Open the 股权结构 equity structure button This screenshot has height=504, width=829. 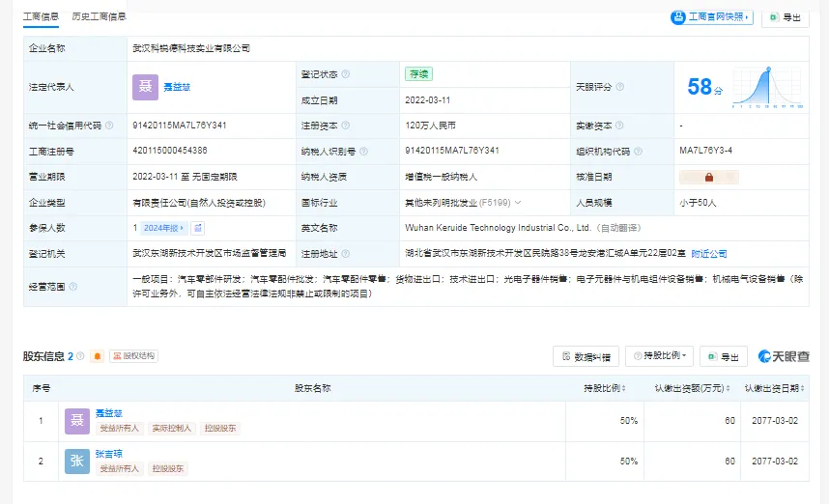pos(133,356)
